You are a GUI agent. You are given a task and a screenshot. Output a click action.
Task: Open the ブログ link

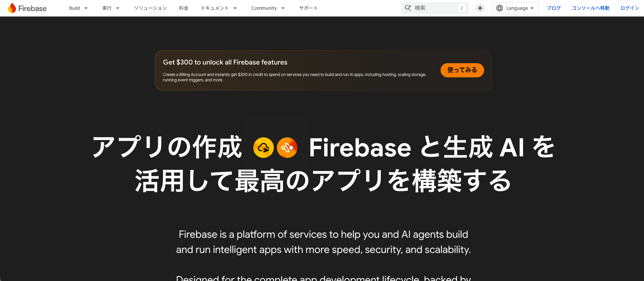554,8
